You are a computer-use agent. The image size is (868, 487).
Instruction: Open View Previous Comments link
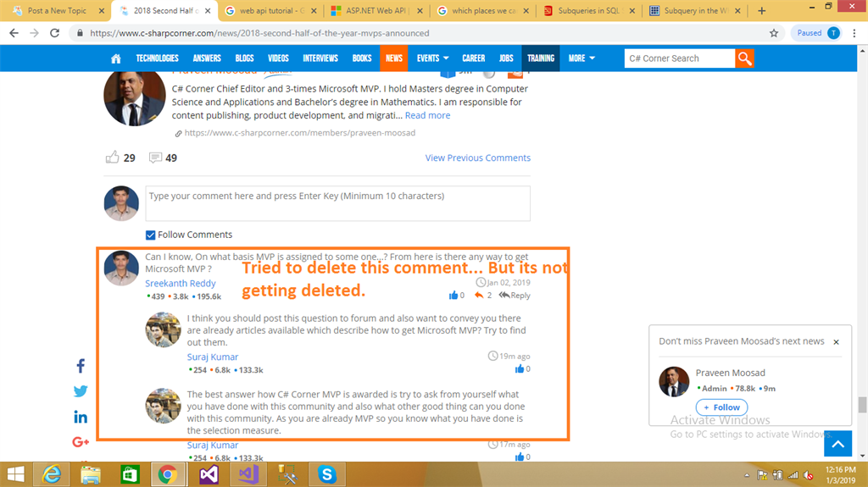coord(478,158)
